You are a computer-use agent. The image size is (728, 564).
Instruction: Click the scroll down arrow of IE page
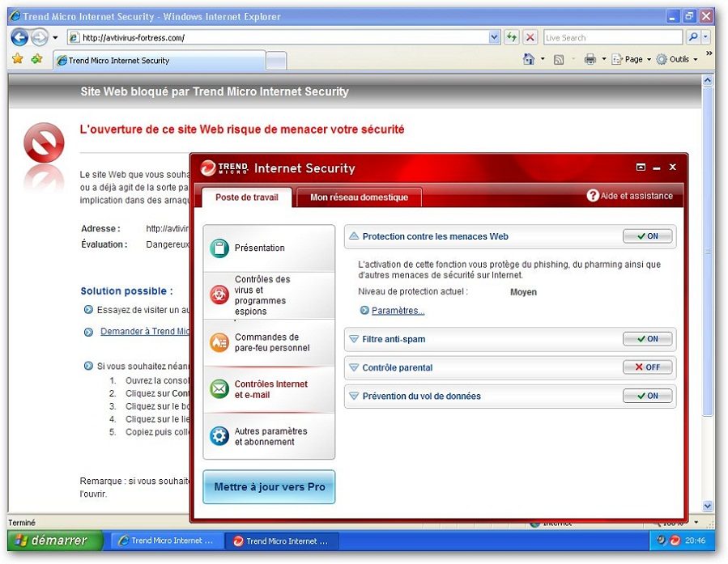pos(707,506)
